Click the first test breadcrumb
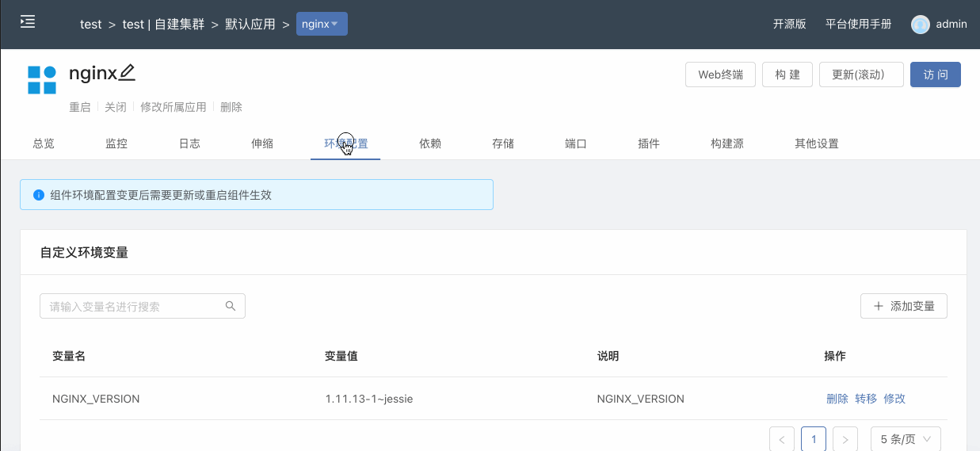Image resolution: width=980 pixels, height=451 pixels. point(91,24)
